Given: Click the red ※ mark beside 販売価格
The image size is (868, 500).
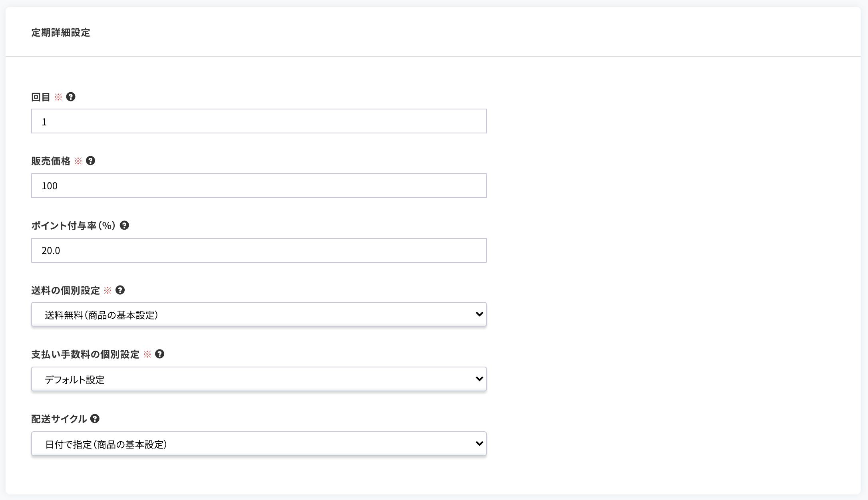Looking at the screenshot, I should click(x=78, y=161).
